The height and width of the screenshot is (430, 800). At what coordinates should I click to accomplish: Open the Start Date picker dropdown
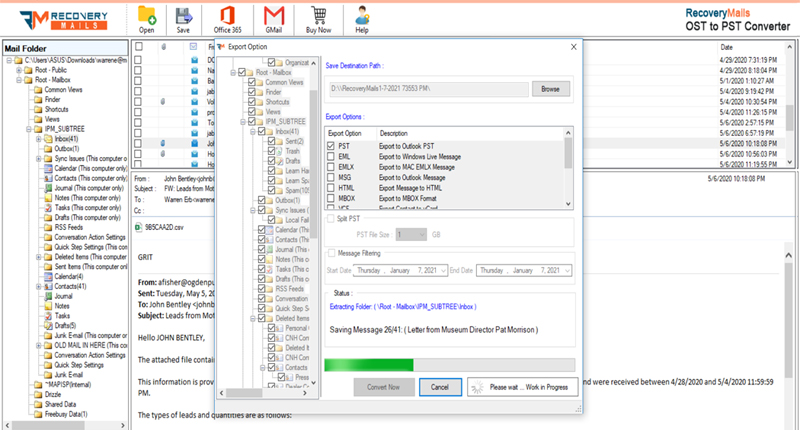(x=443, y=270)
